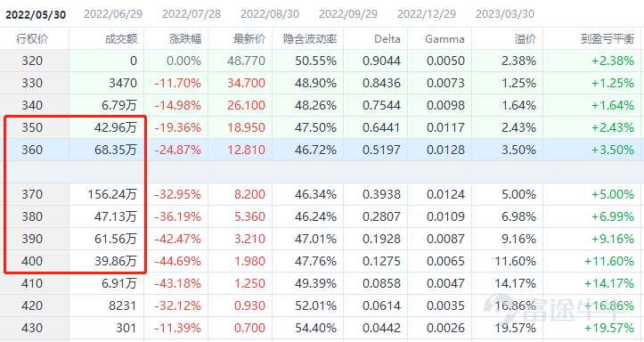The image size is (644, 342).
Task: Click change value -44.69%
Action: pos(178,261)
